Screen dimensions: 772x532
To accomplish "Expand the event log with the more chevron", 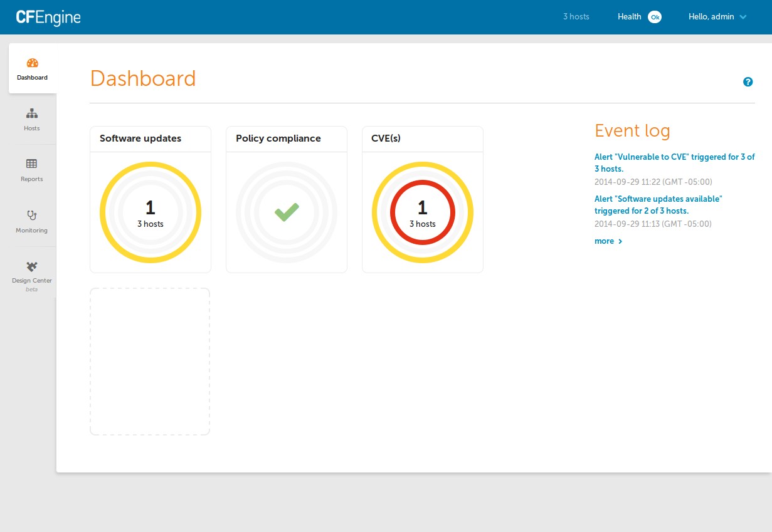I will click(608, 241).
